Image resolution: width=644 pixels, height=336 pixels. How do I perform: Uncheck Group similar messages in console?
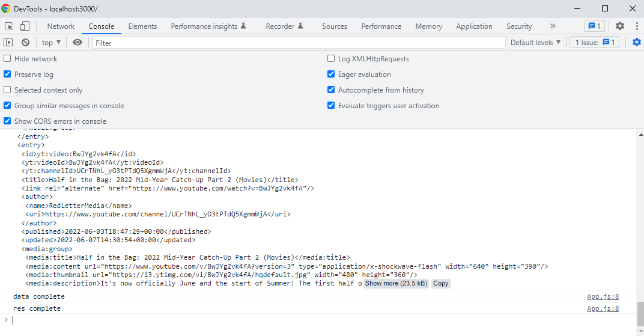[x=7, y=106]
